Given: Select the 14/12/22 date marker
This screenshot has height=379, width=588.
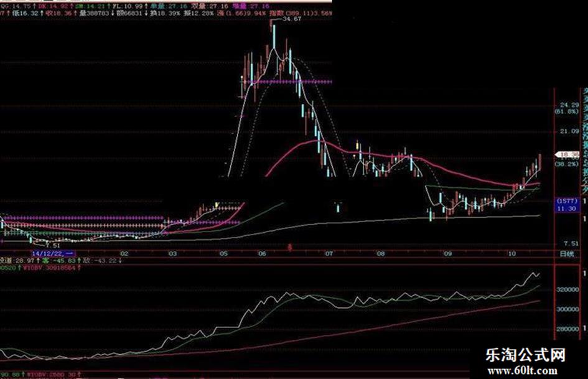Looking at the screenshot, I should [54, 254].
